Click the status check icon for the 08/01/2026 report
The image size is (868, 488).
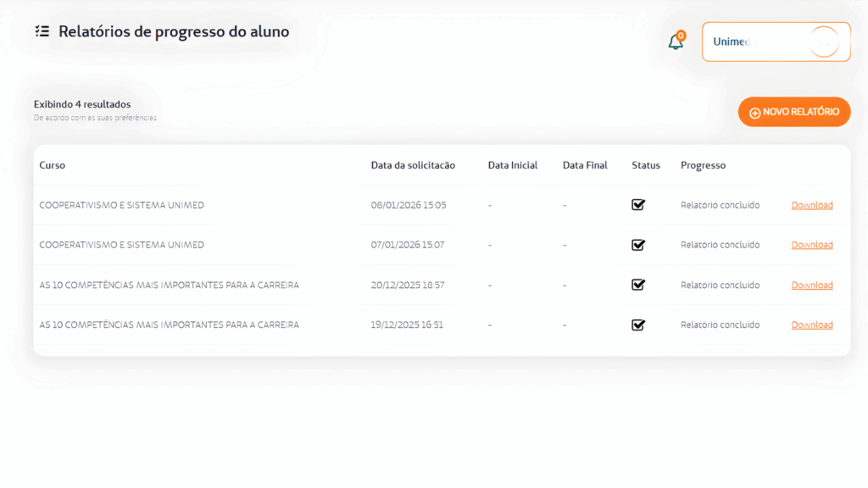(638, 205)
